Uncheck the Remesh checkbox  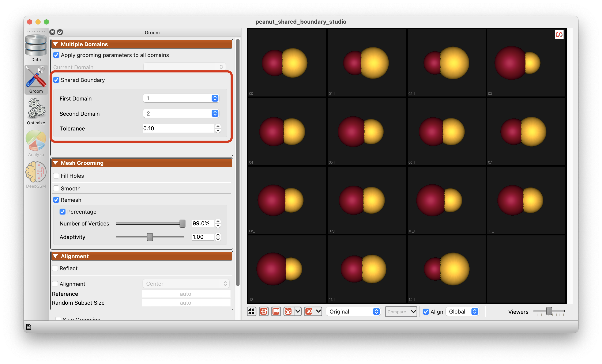point(56,200)
